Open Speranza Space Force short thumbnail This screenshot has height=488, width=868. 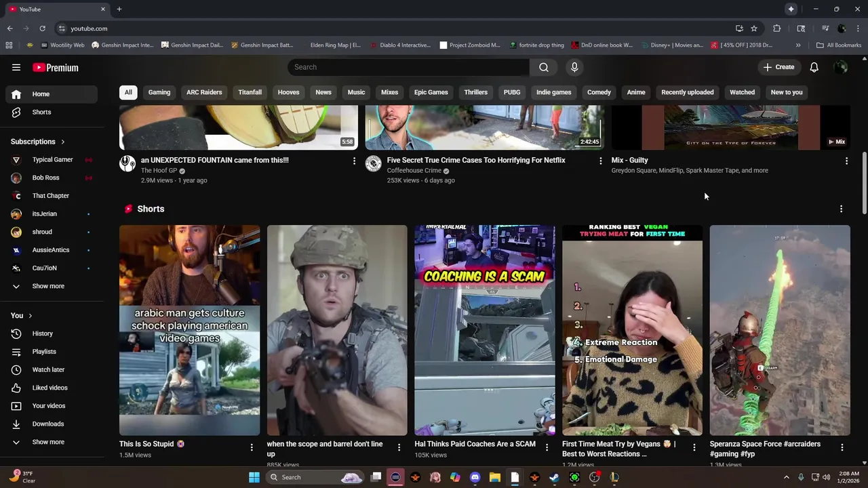tap(780, 330)
